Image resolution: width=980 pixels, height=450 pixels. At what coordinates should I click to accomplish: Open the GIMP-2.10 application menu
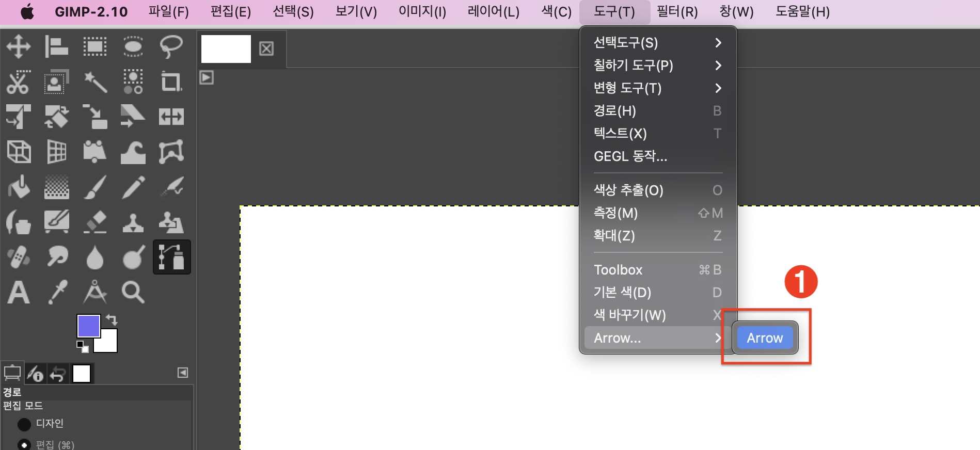[x=91, y=11]
